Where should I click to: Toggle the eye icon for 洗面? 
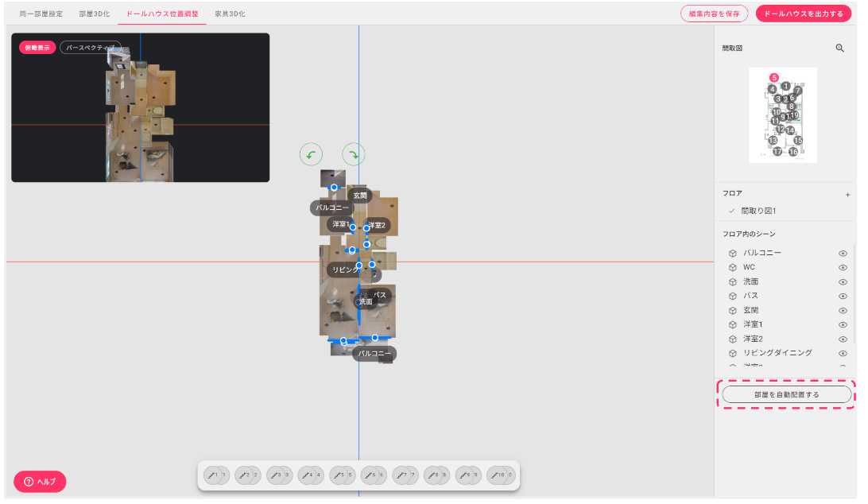point(843,282)
